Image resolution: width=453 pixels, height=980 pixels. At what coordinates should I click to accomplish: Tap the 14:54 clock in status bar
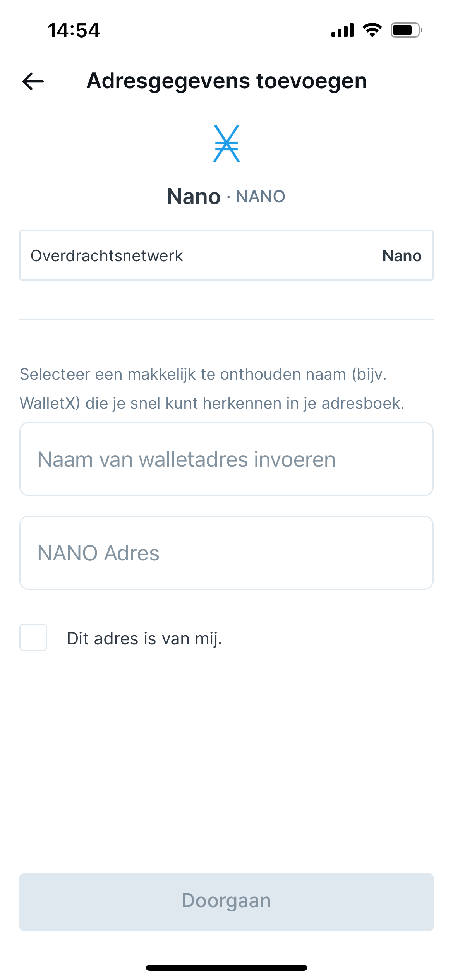pyautogui.click(x=74, y=30)
